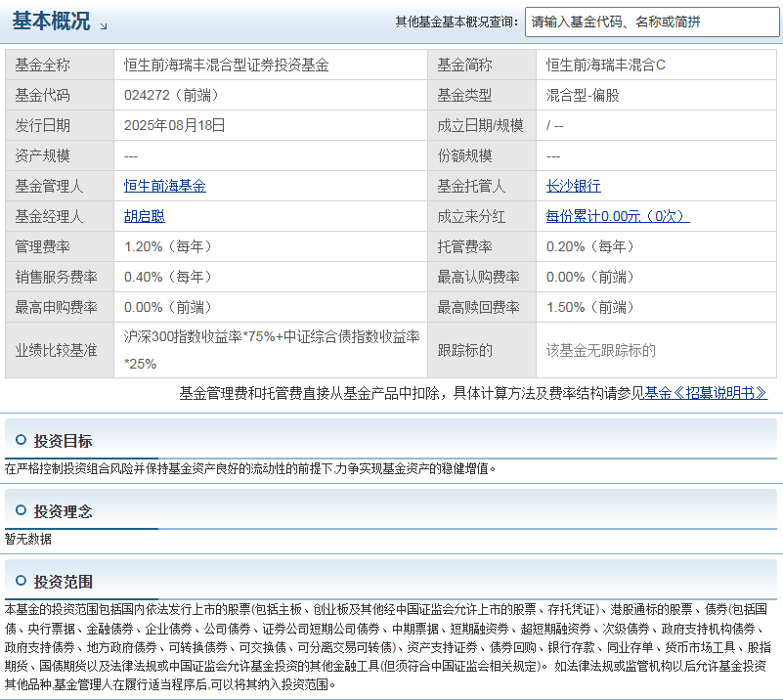The image size is (783, 700).
Task: Click the management fee value 1.20%（每年）
Action: pyautogui.click(x=169, y=246)
